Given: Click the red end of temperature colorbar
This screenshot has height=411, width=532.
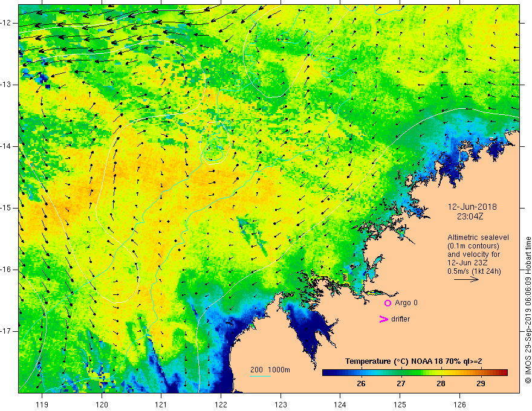Looking at the screenshot, I should (504, 373).
